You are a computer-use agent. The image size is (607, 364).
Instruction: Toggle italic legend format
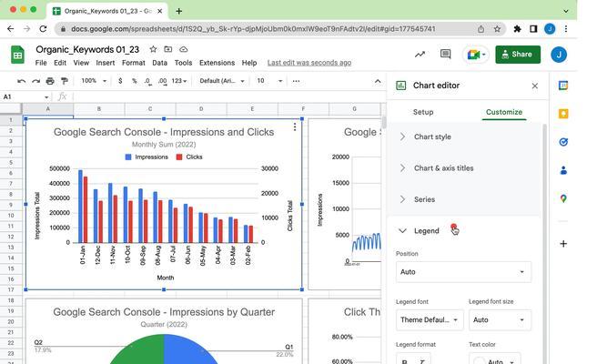(421, 361)
